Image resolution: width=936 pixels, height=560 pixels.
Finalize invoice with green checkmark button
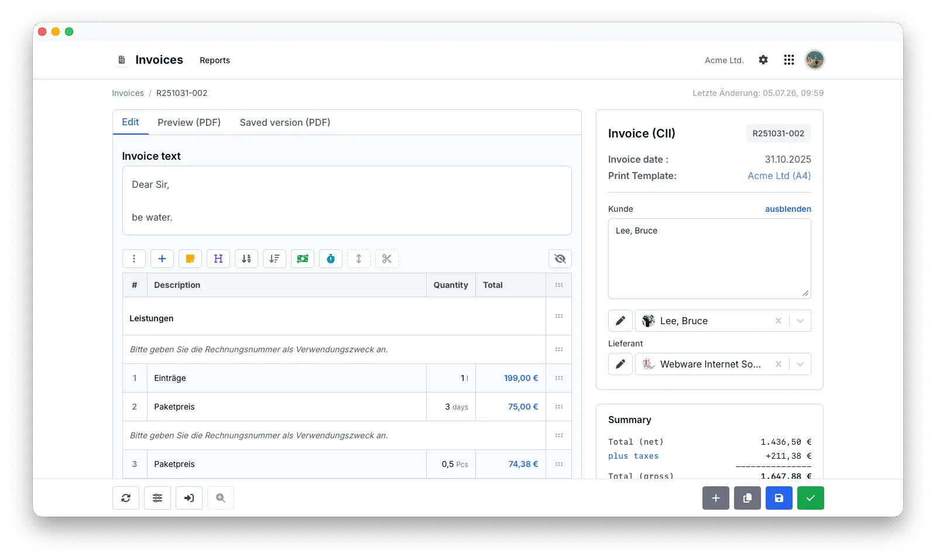[x=811, y=498]
